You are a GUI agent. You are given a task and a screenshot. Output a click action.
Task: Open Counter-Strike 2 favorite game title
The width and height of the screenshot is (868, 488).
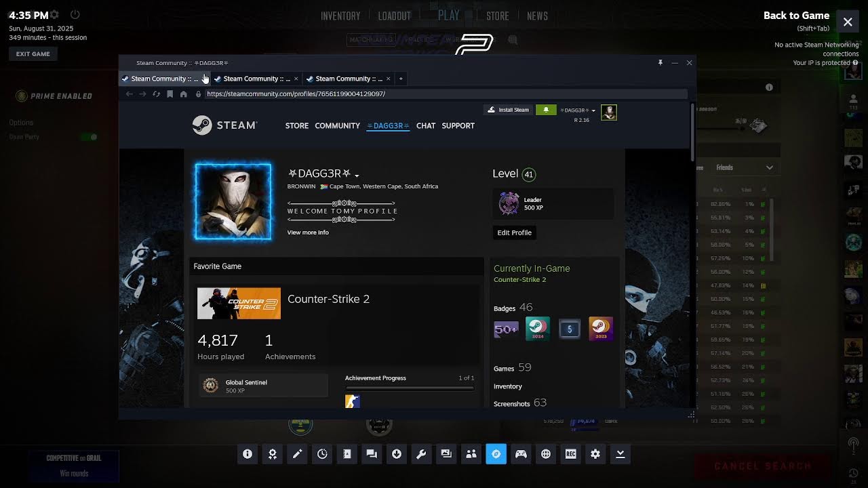coord(328,299)
